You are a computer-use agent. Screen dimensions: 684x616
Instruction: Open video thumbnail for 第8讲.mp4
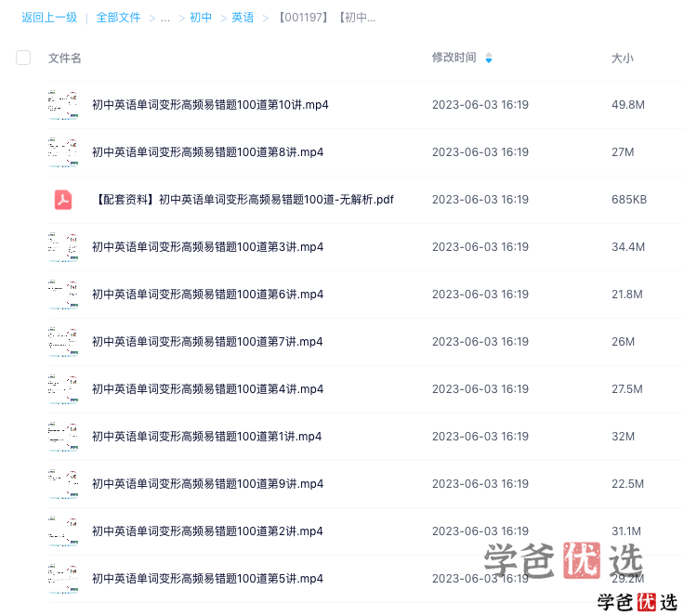click(63, 152)
